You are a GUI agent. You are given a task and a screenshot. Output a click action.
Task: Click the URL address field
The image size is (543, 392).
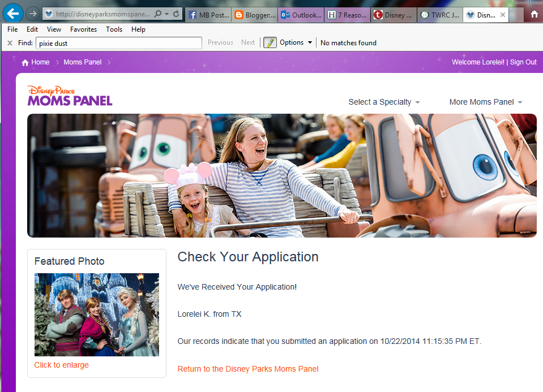(102, 14)
